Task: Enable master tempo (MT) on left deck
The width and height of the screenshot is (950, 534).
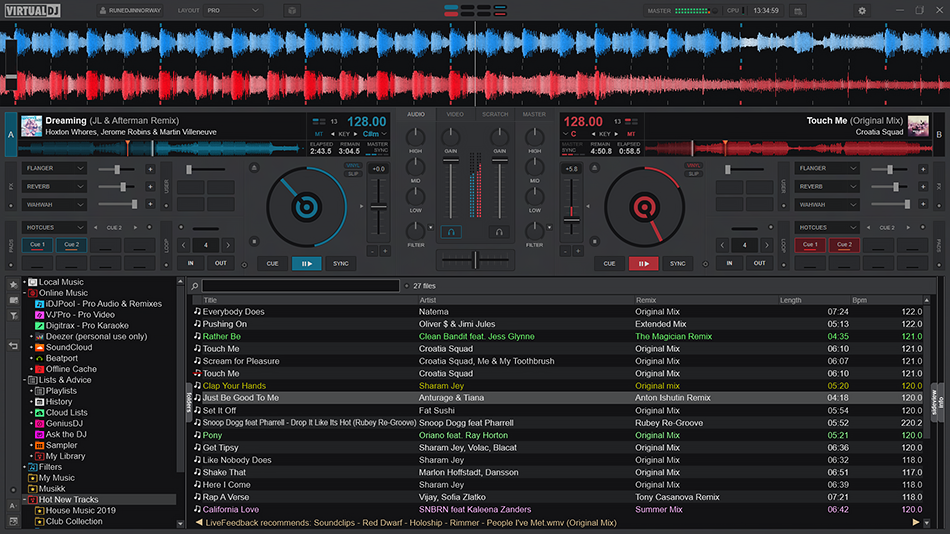Action: [x=319, y=133]
